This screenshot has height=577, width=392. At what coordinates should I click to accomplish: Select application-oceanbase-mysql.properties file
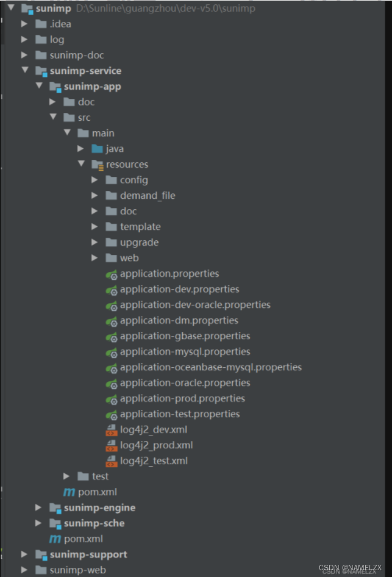pos(210,367)
